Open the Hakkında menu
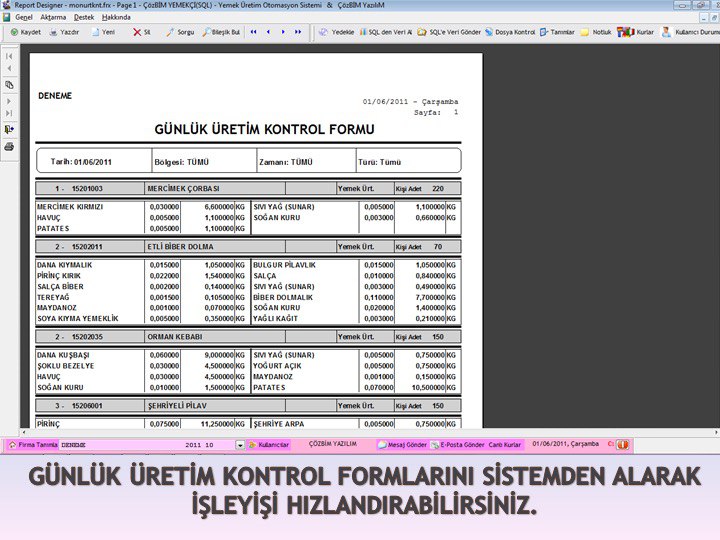The width and height of the screenshot is (720, 540). tap(116, 17)
